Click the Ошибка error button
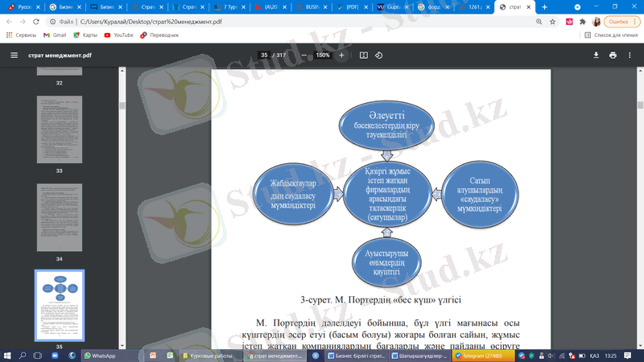Viewport: 644px width, 362px height. 621,22
